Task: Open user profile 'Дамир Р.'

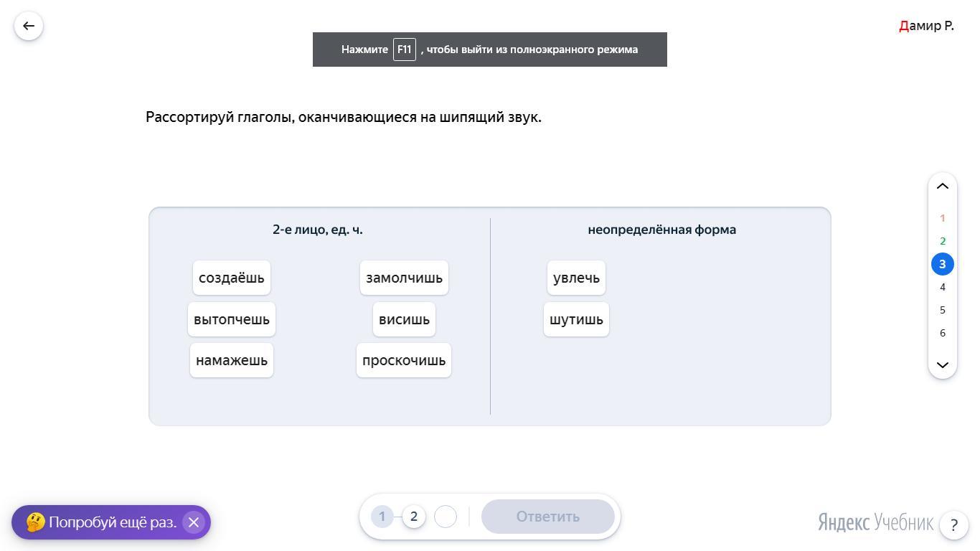Action: pos(926,26)
